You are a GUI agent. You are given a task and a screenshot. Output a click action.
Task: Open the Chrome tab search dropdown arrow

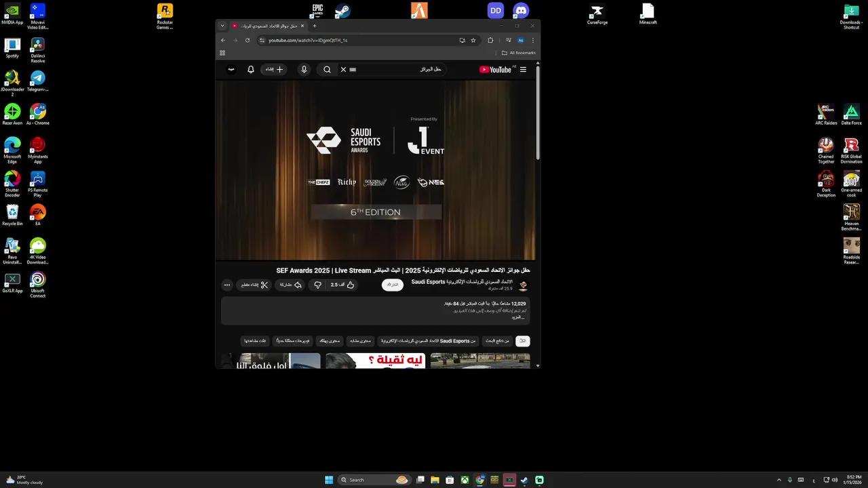pos(222,26)
